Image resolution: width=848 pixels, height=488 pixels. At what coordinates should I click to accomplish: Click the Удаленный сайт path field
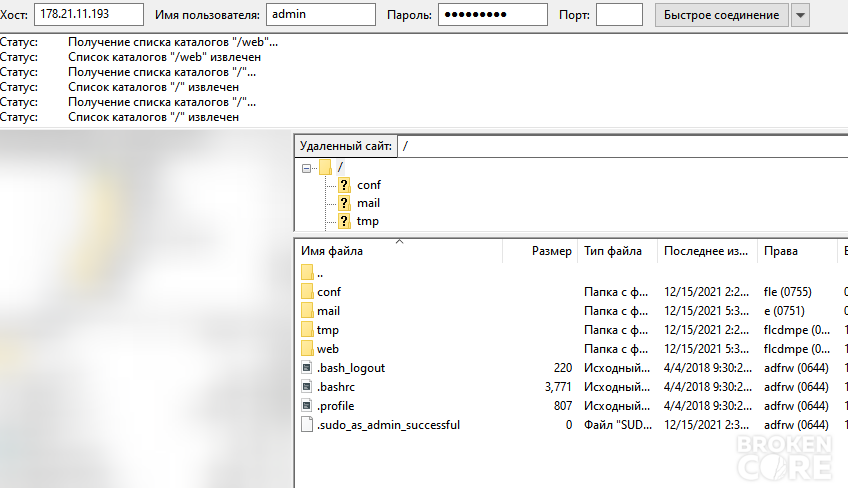click(622, 146)
